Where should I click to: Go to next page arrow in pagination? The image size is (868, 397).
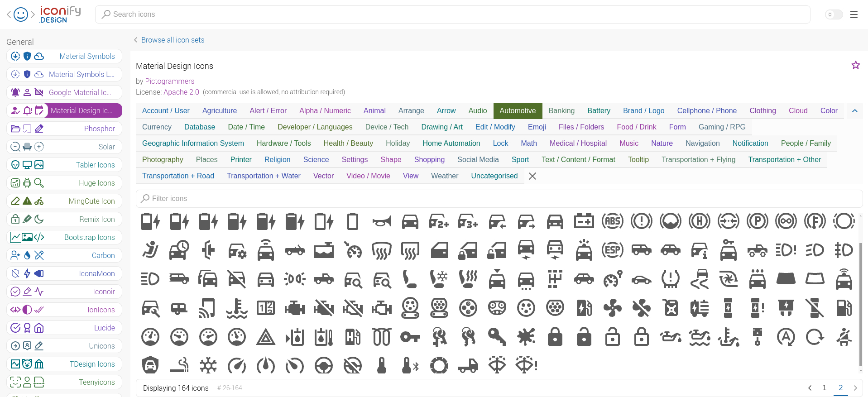[x=855, y=388]
